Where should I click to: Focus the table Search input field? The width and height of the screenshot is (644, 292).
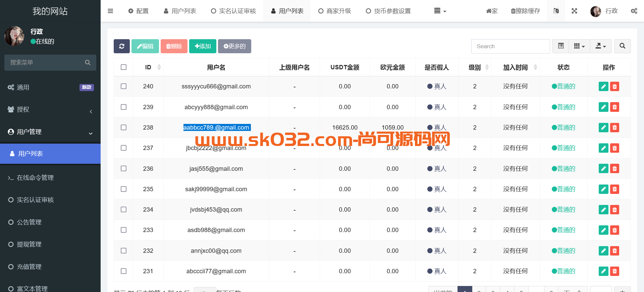pyautogui.click(x=511, y=46)
